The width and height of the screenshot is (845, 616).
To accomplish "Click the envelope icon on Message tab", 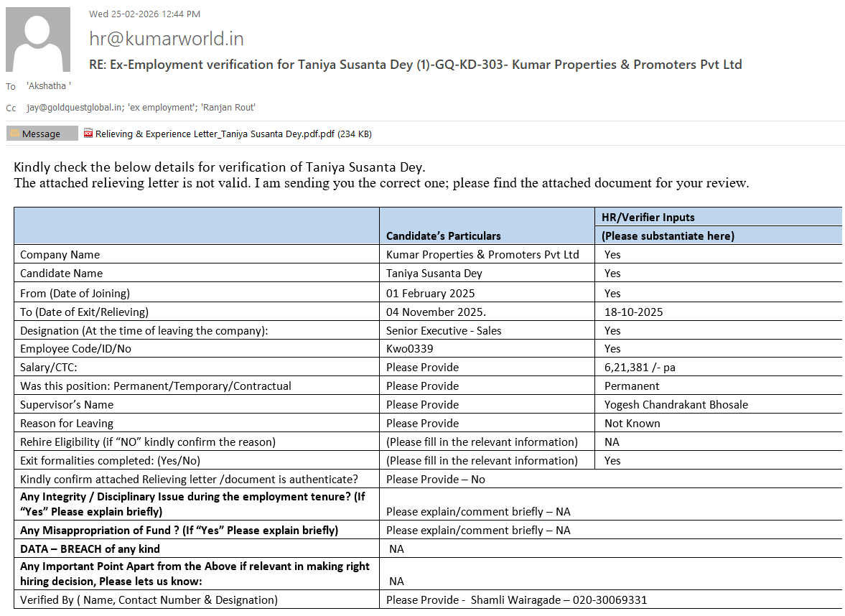I will coord(14,134).
